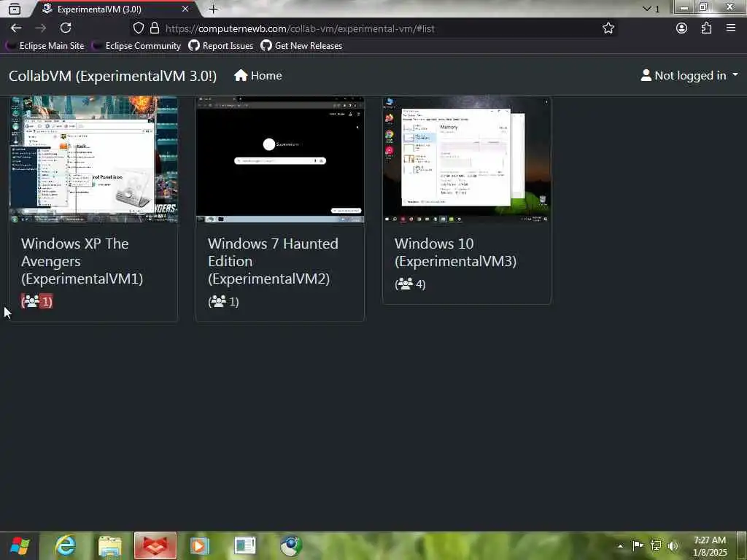Image resolution: width=747 pixels, height=560 pixels.
Task: Open the Windows 7 Haunted Edition thumbnail
Action: point(280,160)
